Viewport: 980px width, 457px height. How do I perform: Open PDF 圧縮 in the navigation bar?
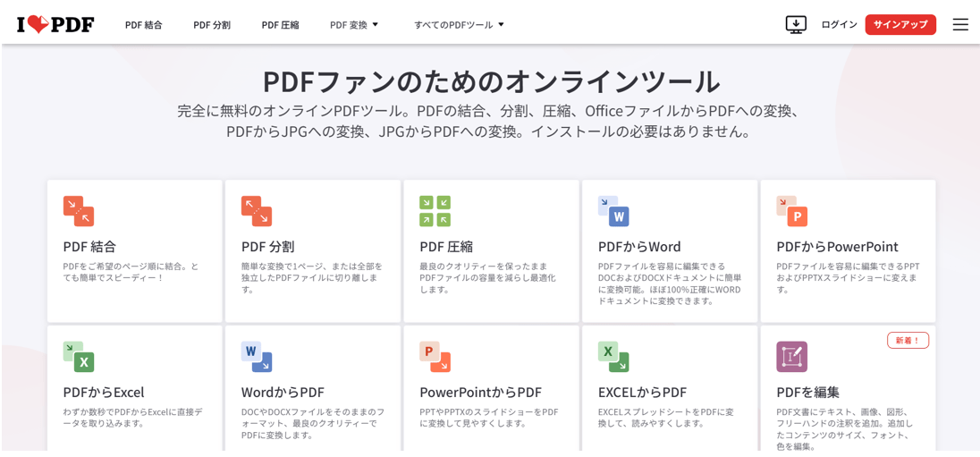click(280, 25)
